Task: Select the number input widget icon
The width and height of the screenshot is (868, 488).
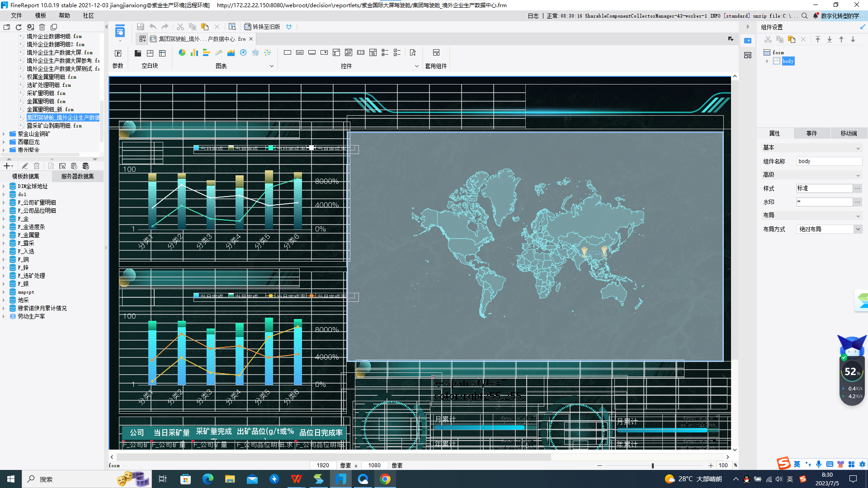Action: coord(361,52)
